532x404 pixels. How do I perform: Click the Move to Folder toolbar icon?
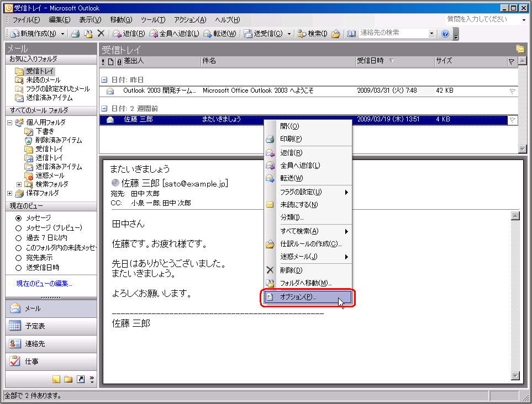(x=88, y=34)
